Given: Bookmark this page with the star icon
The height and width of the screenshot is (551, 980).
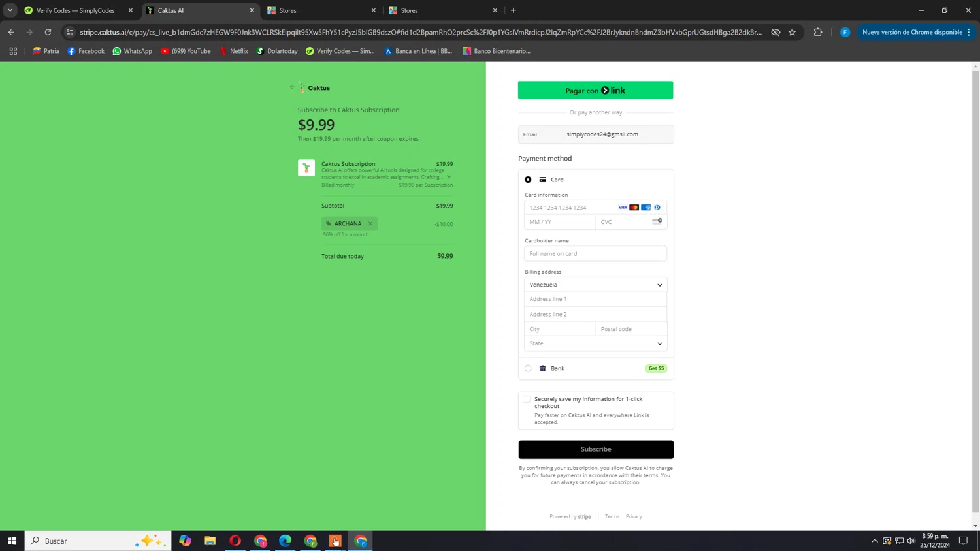Looking at the screenshot, I should click(792, 32).
